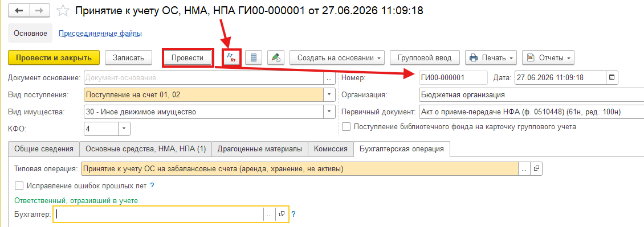Open the Отчеты dropdown
644x227 pixels.
coord(548,58)
